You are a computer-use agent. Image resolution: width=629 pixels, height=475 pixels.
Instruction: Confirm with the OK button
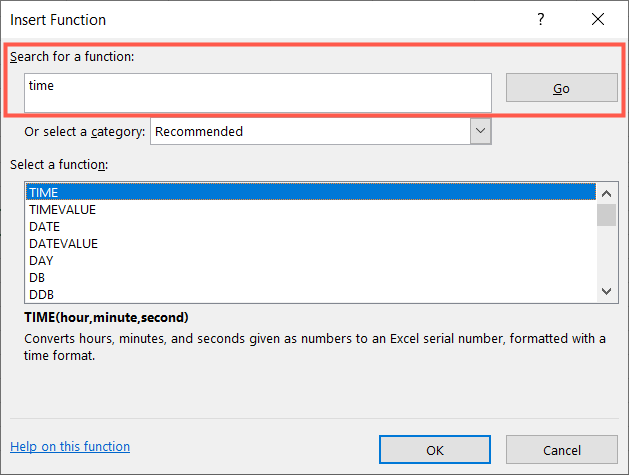coord(435,450)
